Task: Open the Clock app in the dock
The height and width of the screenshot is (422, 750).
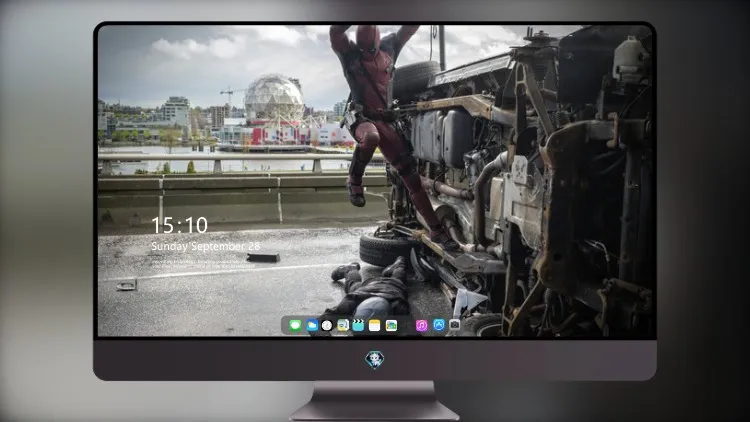Action: coord(327,325)
